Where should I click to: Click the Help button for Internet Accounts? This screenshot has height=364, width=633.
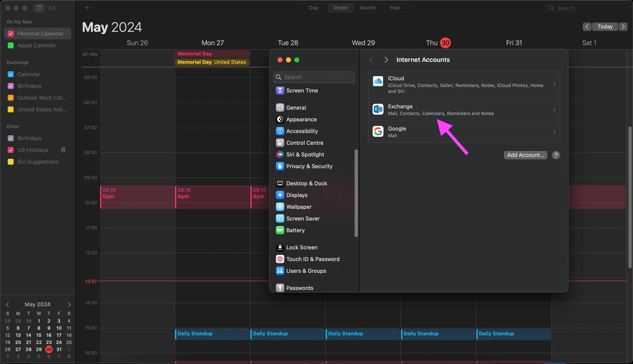coord(556,155)
